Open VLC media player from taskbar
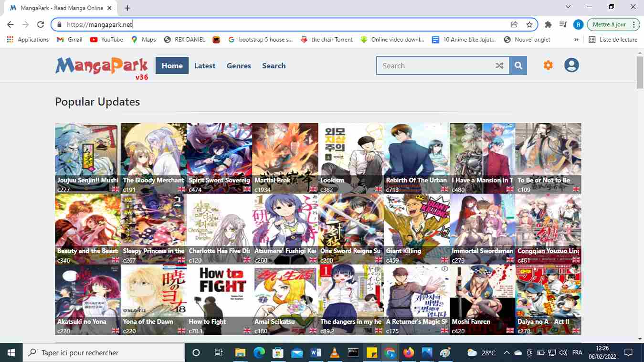644x362 pixels. click(x=335, y=352)
